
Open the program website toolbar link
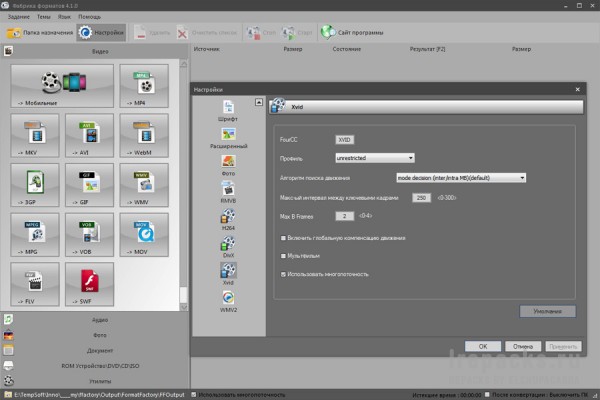coord(352,33)
